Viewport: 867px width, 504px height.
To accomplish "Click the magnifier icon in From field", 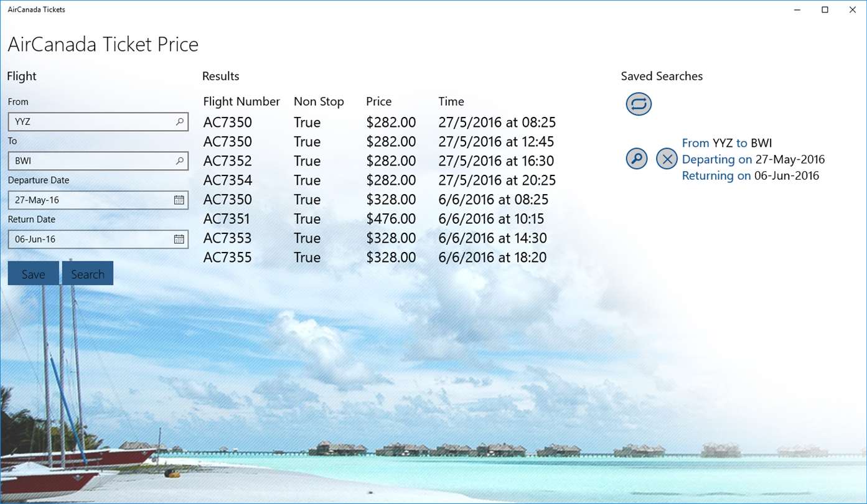I will pos(179,122).
